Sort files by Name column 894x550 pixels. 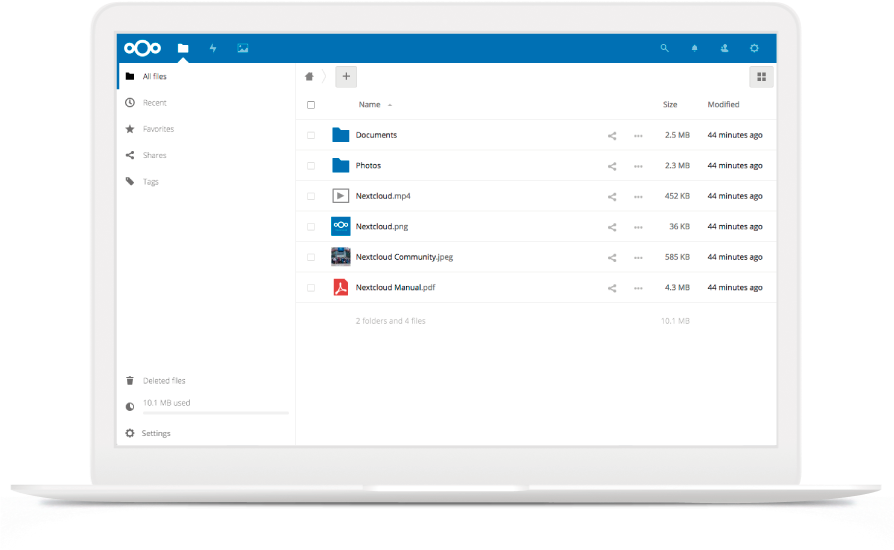click(x=370, y=105)
